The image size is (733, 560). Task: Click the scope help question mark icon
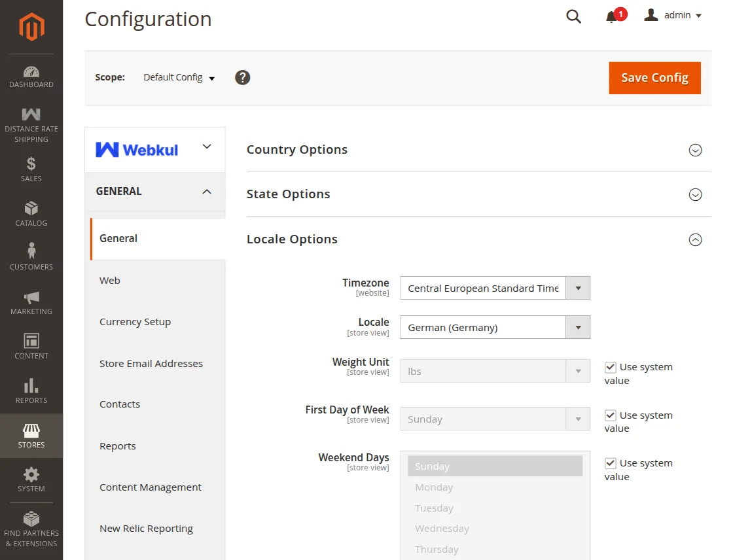[x=243, y=77]
